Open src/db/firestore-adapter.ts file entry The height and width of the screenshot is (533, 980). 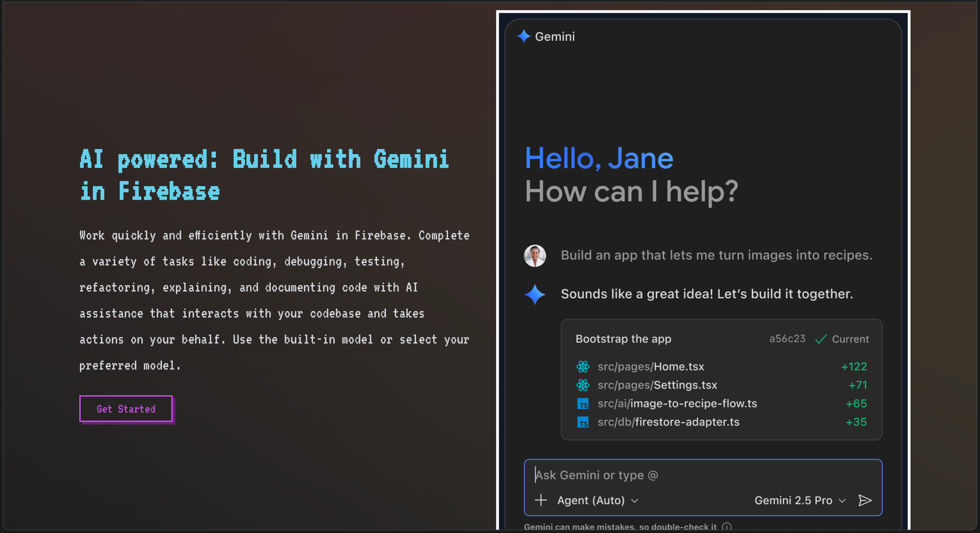pyautogui.click(x=668, y=422)
